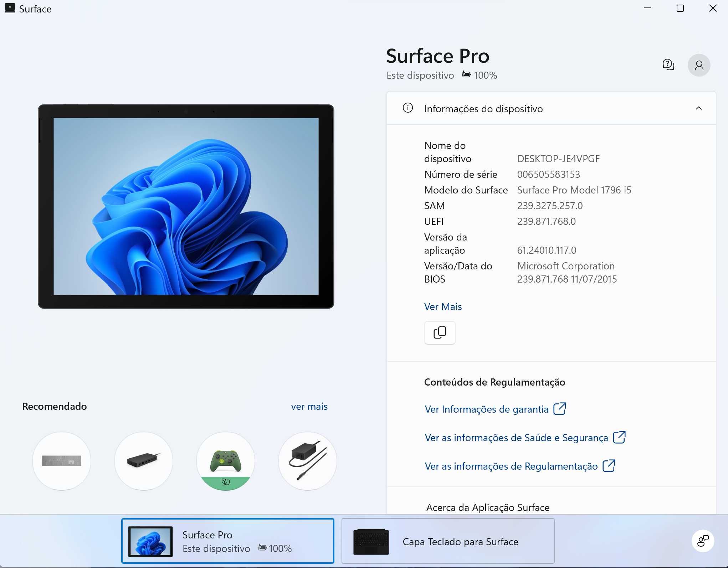728x568 pixels.
Task: Maximize the Surface app window
Action: tap(680, 8)
